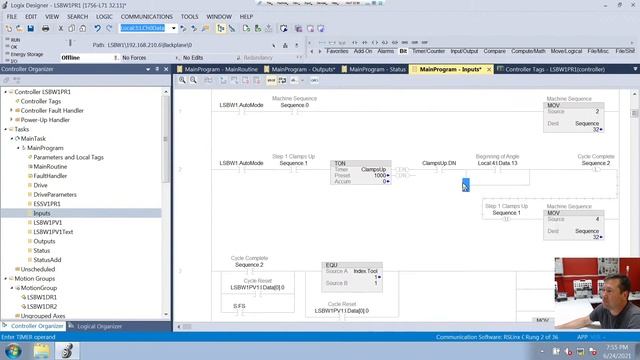Open the No Edits dropdown
The image size is (640, 360).
(x=238, y=58)
